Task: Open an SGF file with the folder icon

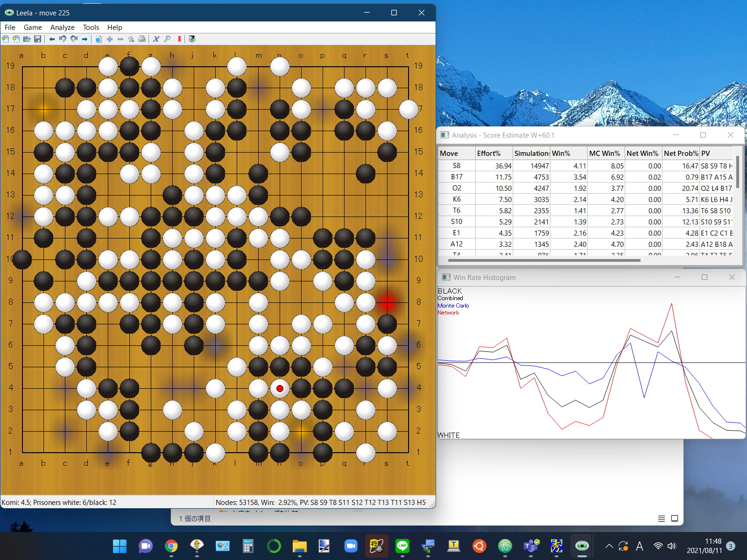Action: tap(27, 39)
